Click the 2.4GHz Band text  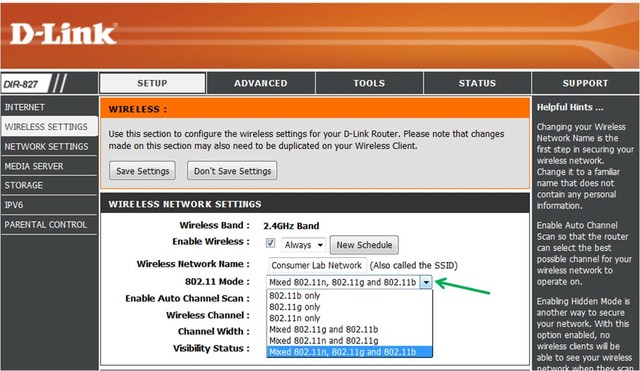tap(291, 226)
